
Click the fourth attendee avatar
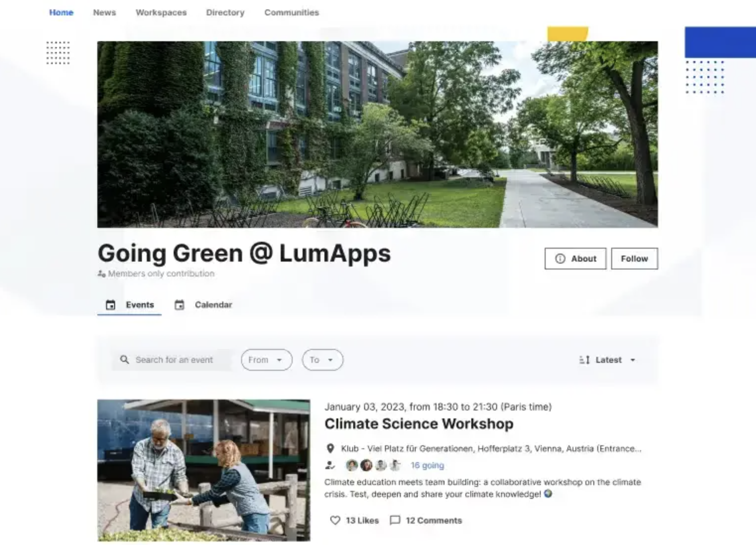395,465
